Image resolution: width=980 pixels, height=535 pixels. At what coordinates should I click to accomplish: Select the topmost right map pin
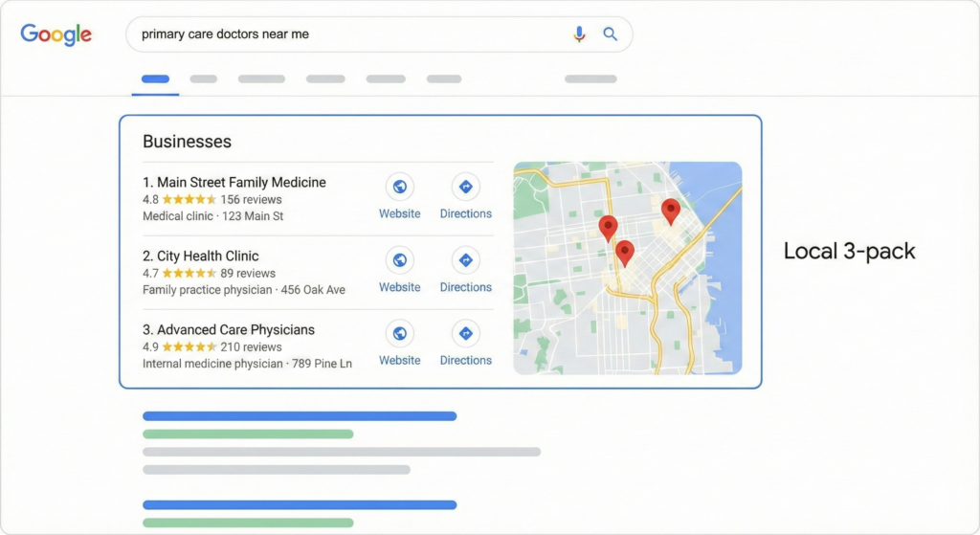pyautogui.click(x=670, y=210)
